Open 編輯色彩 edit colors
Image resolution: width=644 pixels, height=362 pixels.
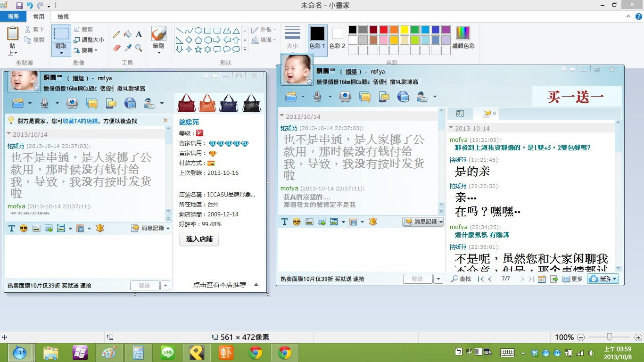pos(463,38)
